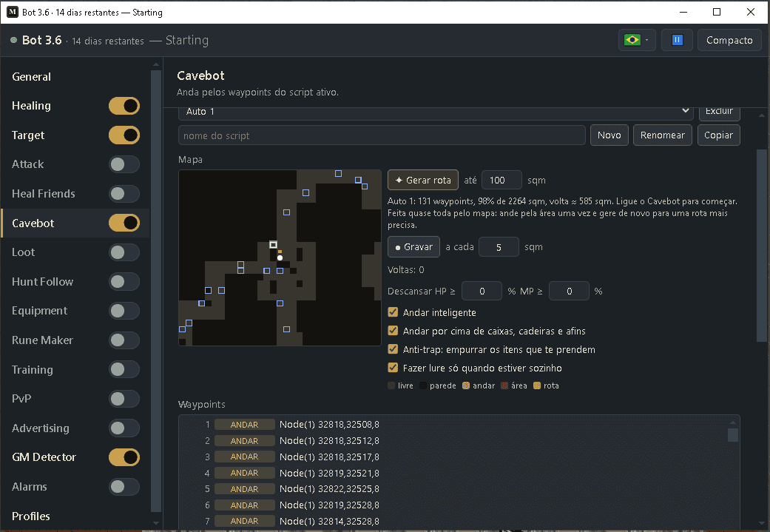Viewport: 770px width, 532px height.
Task: Click the Descansar HP percent field
Action: [x=482, y=292]
